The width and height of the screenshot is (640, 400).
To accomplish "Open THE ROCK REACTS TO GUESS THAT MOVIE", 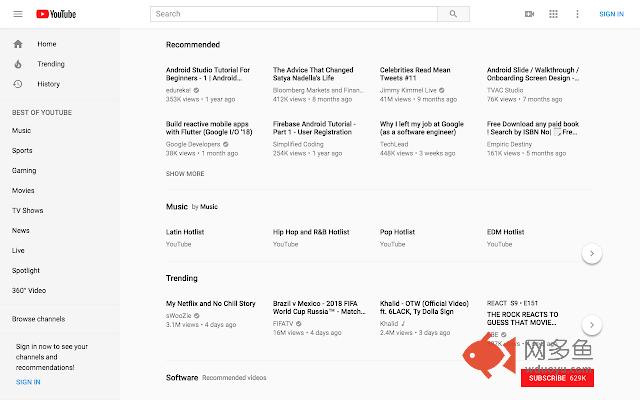I will click(522, 319).
